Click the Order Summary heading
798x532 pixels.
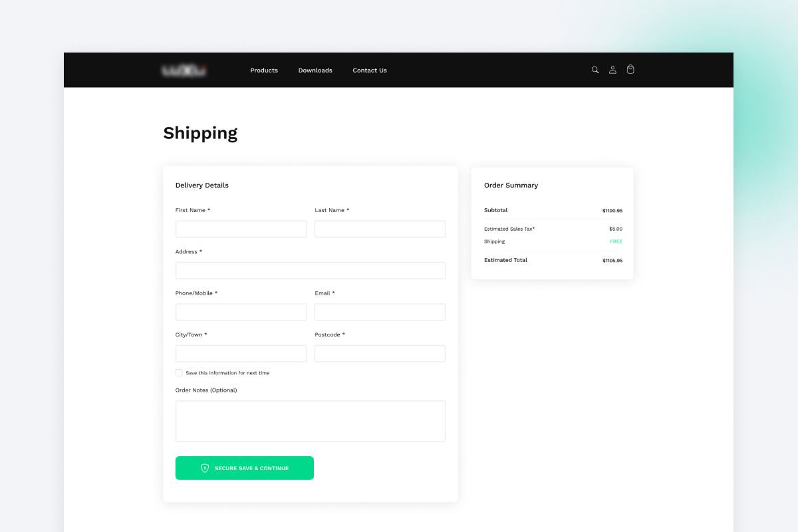pyautogui.click(x=511, y=186)
